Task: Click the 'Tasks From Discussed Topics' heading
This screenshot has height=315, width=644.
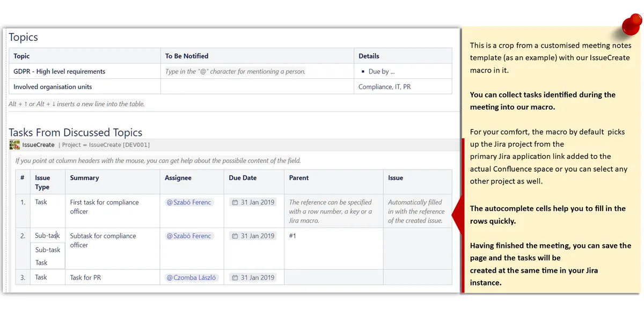Action: (x=76, y=133)
